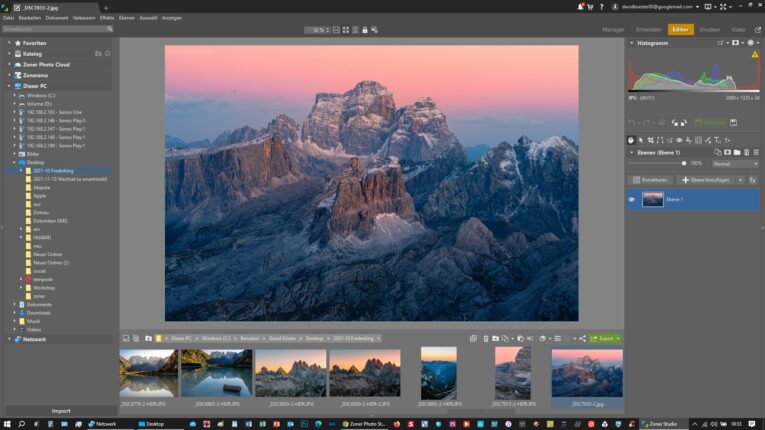
Task: Click the lock zoom icon above the photo
Action: [364, 30]
